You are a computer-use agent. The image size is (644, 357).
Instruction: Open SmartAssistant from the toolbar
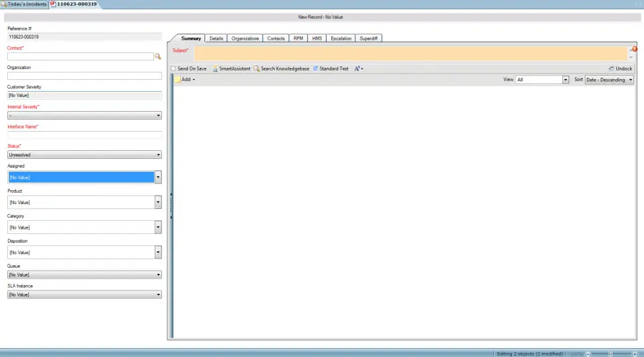[232, 68]
